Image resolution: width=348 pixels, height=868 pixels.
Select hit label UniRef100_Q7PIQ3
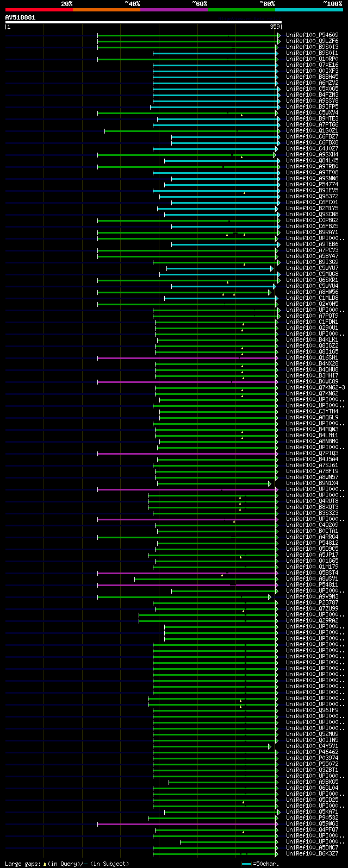[x=312, y=453]
